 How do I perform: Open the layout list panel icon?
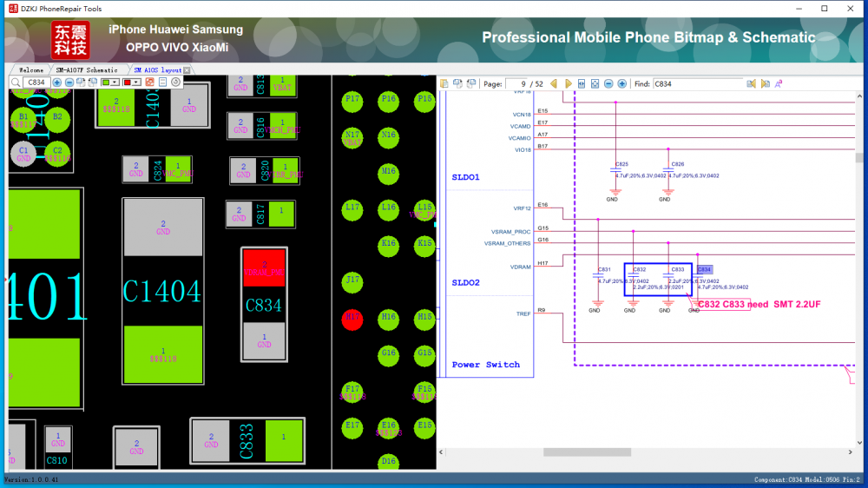(x=163, y=82)
